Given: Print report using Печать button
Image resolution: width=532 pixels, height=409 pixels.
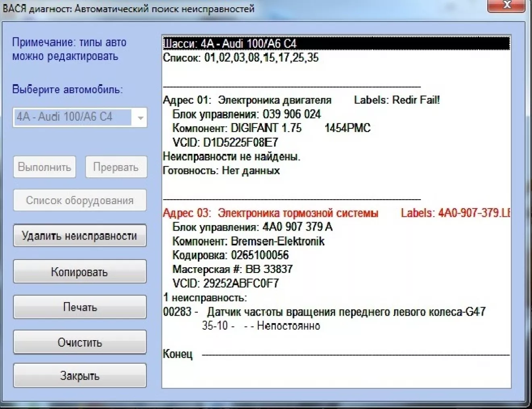Looking at the screenshot, I should [x=80, y=307].
